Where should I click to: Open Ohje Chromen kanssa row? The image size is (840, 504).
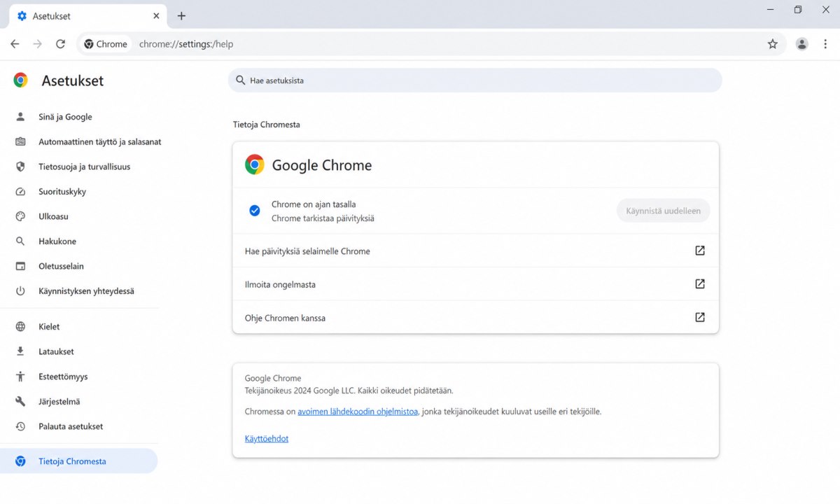(x=475, y=317)
